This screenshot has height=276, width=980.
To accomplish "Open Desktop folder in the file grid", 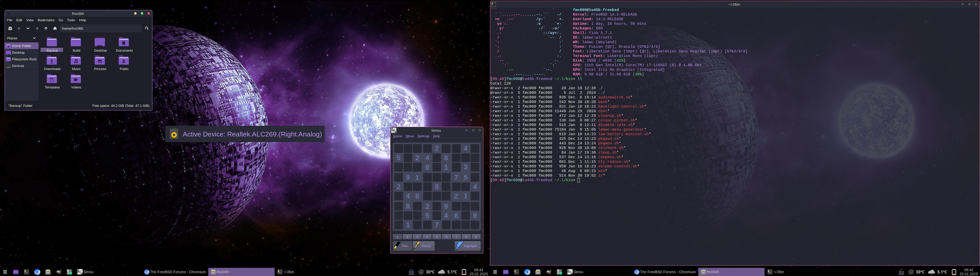I will pos(100,44).
